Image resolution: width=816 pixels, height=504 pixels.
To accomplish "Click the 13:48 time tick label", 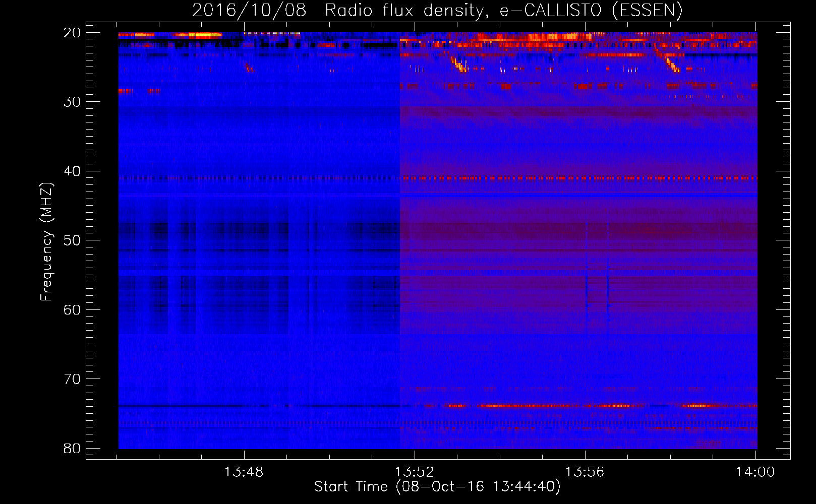I will (244, 472).
